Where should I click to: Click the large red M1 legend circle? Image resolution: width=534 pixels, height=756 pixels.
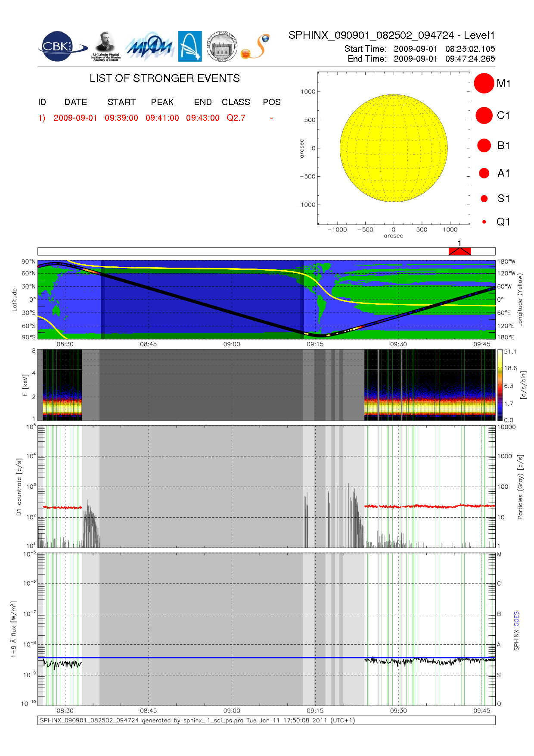point(484,83)
